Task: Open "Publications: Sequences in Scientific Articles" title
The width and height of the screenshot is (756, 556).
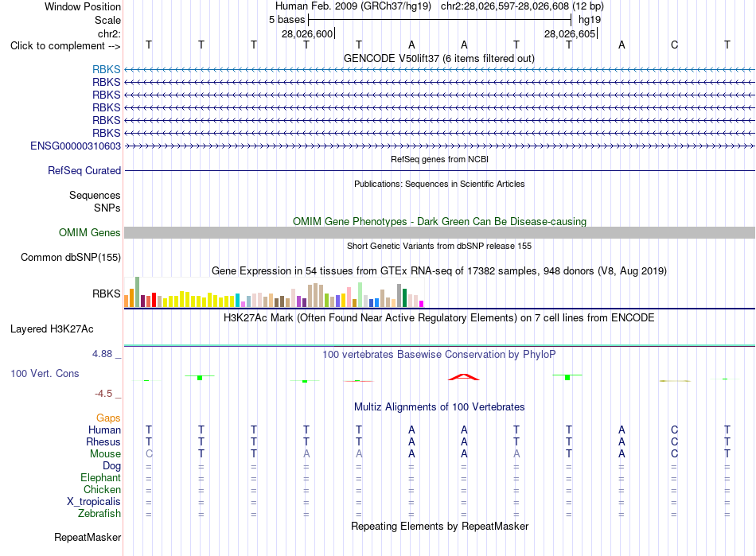Action: tap(439, 184)
